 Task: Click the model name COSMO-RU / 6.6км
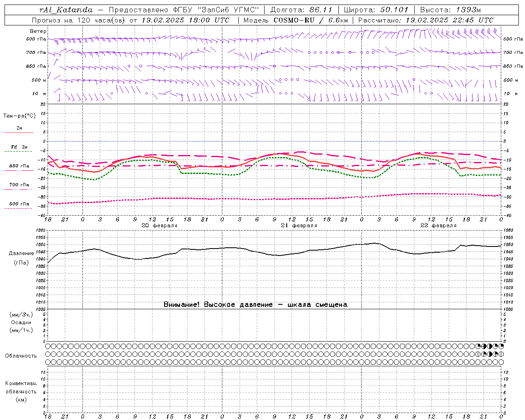click(x=311, y=20)
